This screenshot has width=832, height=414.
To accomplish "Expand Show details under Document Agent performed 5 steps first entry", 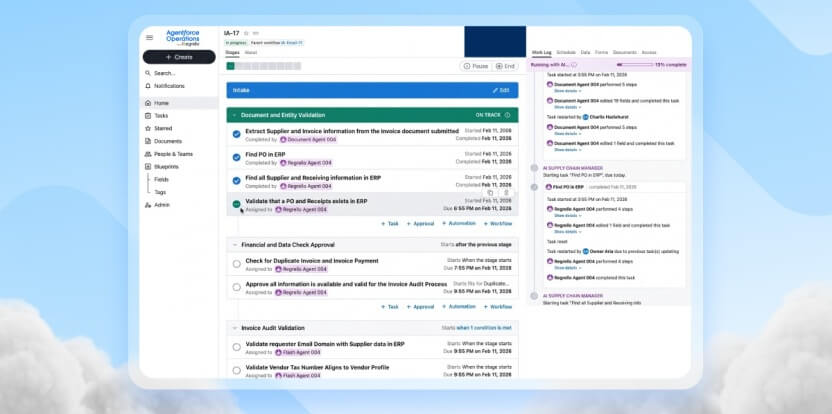I will (x=568, y=91).
